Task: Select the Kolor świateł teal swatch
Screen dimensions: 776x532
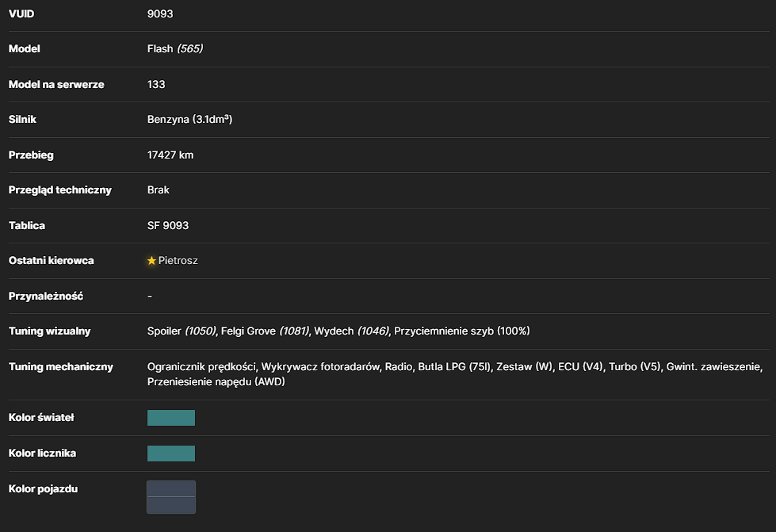Action: click(x=171, y=418)
